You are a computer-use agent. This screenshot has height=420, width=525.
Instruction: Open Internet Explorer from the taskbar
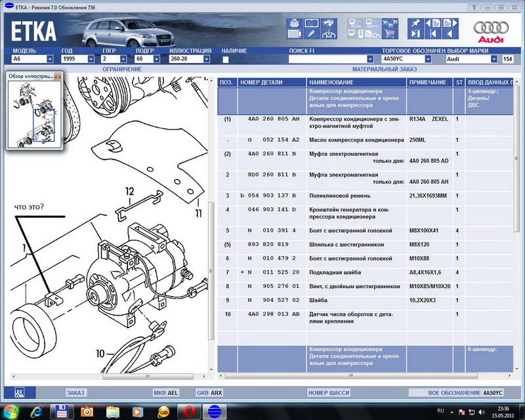(x=36, y=411)
